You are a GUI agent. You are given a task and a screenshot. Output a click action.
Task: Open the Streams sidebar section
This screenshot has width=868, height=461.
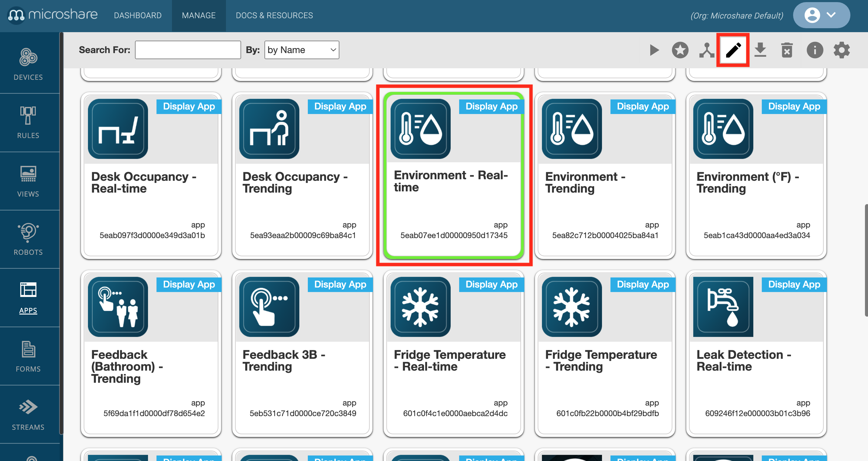click(x=28, y=414)
